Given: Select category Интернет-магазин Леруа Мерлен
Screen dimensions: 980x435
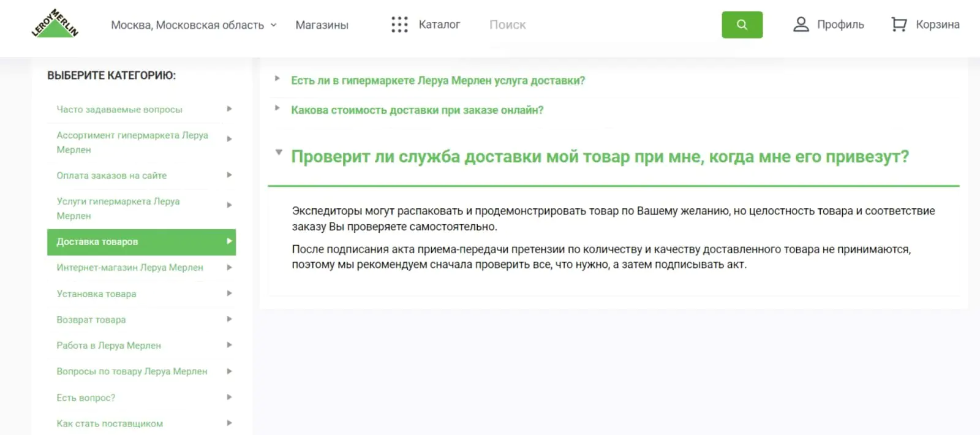Looking at the screenshot, I should click(130, 268).
